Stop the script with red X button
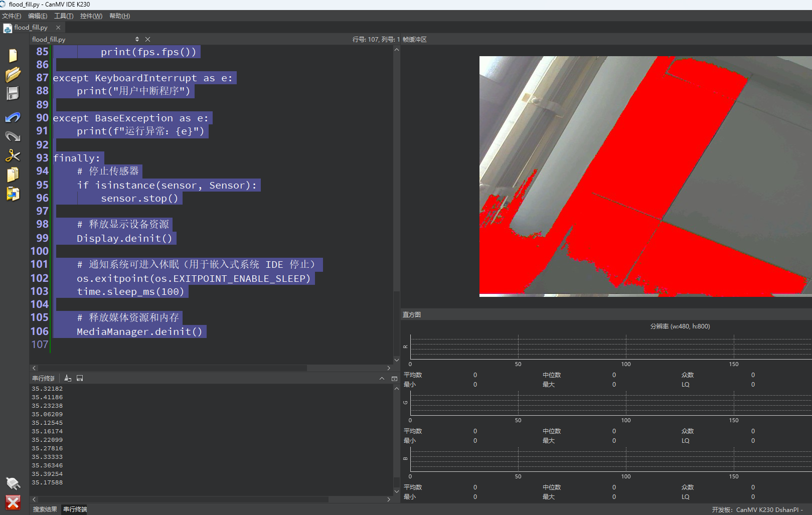812x515 pixels. 13,502
